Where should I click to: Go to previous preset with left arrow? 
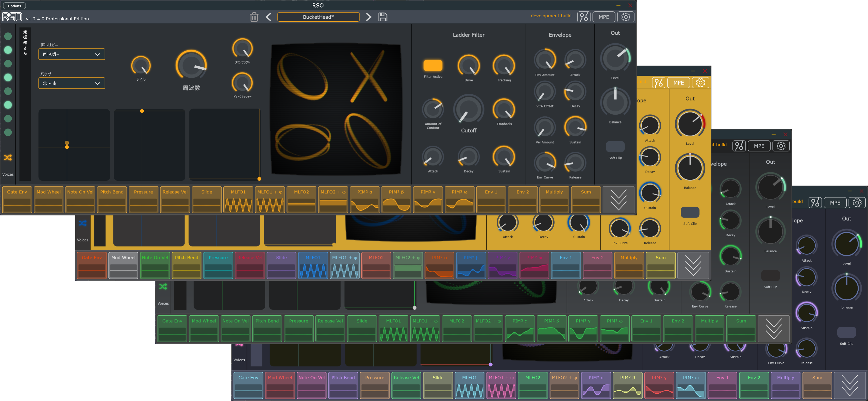(268, 17)
